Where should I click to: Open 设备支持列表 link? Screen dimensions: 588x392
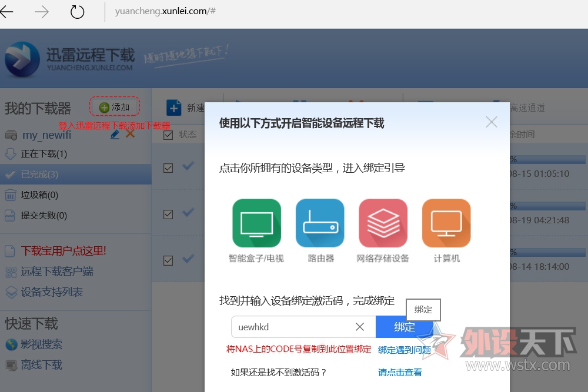(x=52, y=292)
